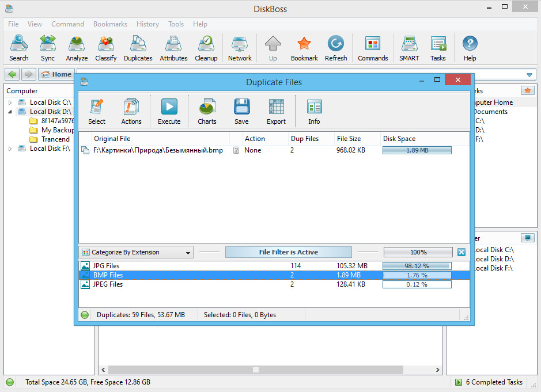Viewport: 541px width, 392px height.
Task: Open Help from the toolbar
Action: tap(470, 48)
